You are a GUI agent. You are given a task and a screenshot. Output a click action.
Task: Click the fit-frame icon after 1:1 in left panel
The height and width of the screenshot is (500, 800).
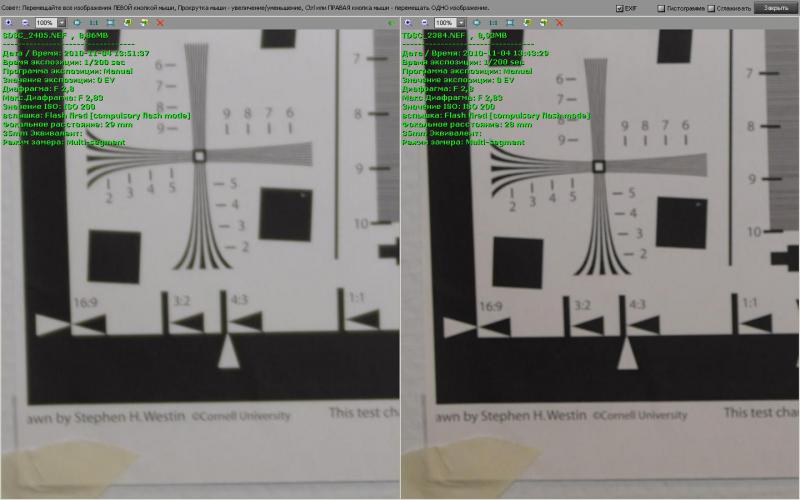pos(110,22)
